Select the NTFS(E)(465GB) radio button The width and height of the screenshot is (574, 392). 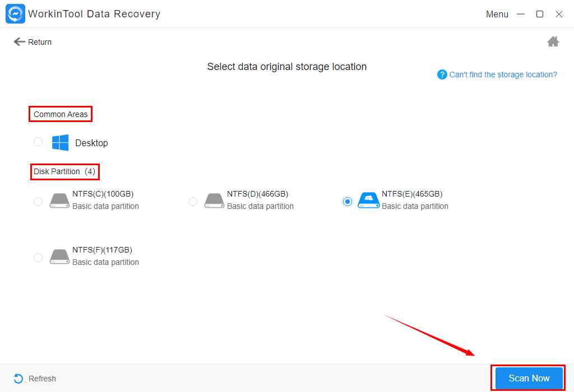(x=348, y=202)
